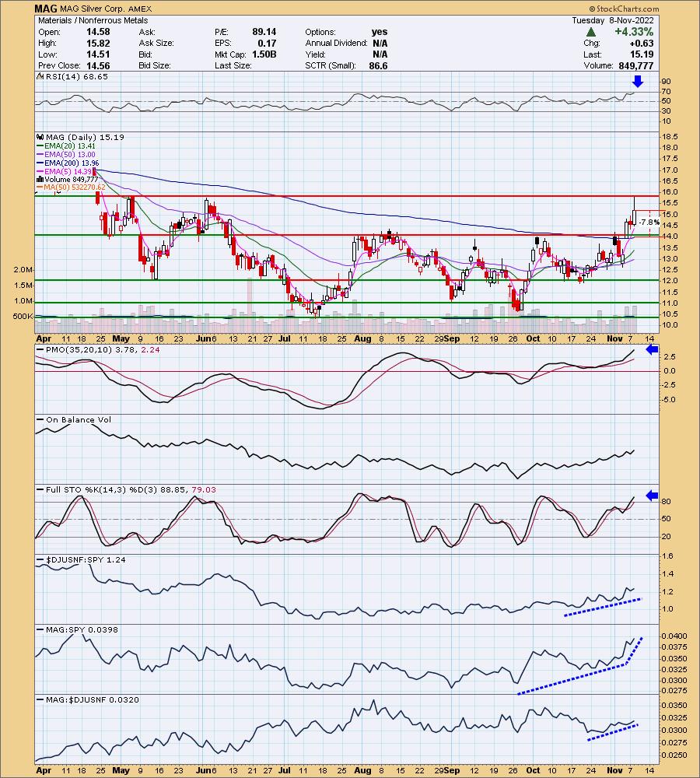Click the -7.8% stop level label

pyautogui.click(x=649, y=223)
